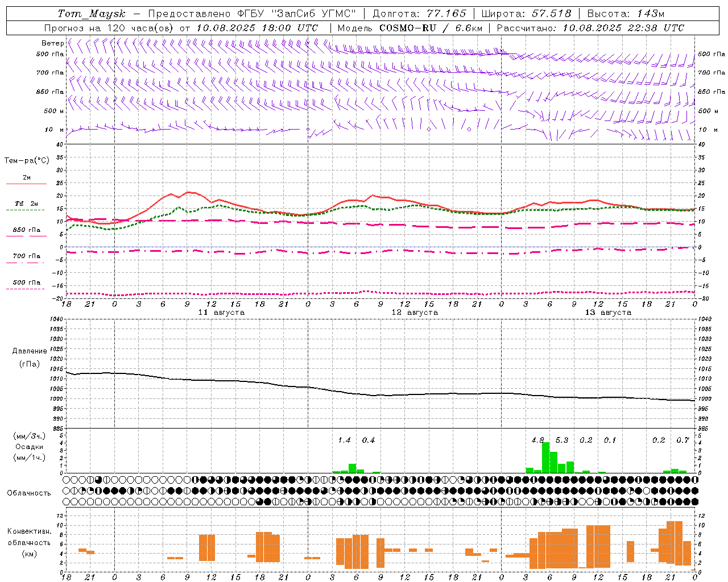Click the 0.4 precipitation total value

pyautogui.click(x=369, y=440)
